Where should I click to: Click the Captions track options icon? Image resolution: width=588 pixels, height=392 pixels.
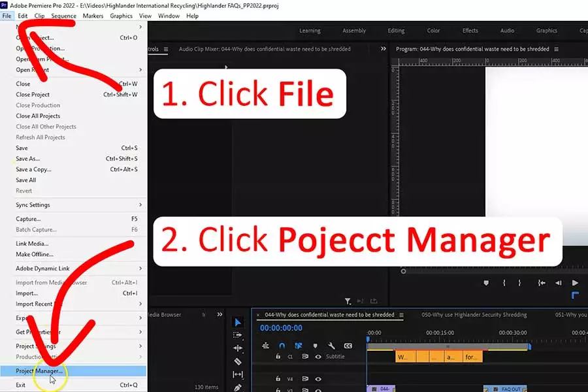348,346
